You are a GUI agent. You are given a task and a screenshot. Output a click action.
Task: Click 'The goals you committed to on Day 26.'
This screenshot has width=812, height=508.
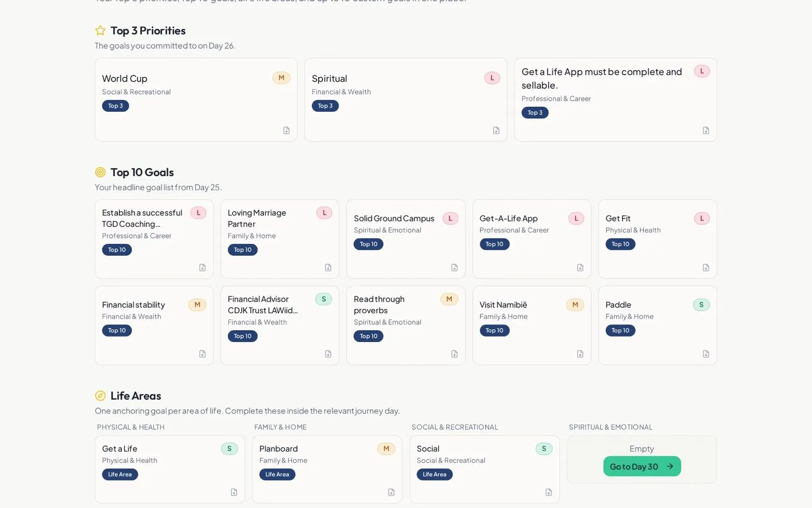[x=165, y=46]
